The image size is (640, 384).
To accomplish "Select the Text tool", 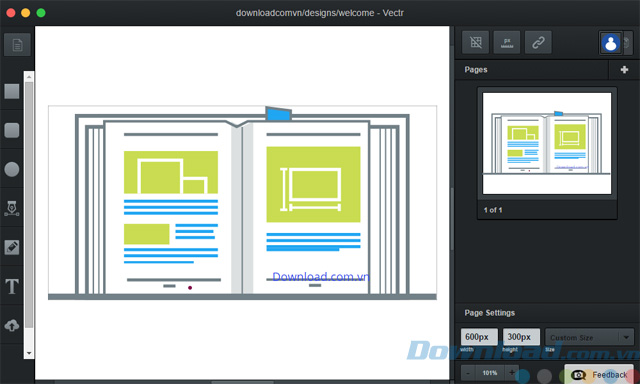I will (x=12, y=286).
